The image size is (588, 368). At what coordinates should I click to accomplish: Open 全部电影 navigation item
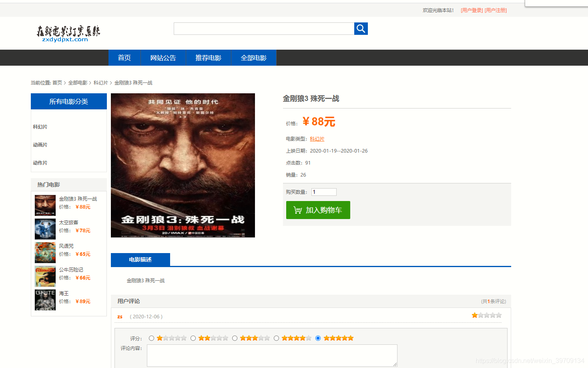tap(253, 58)
